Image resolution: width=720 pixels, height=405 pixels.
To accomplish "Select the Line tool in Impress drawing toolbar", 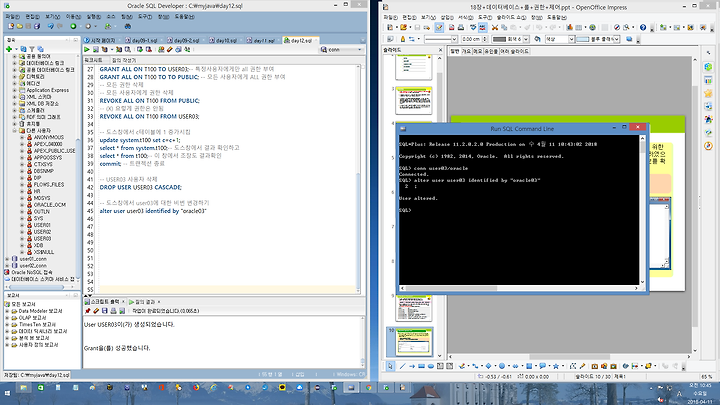I will (x=402, y=366).
